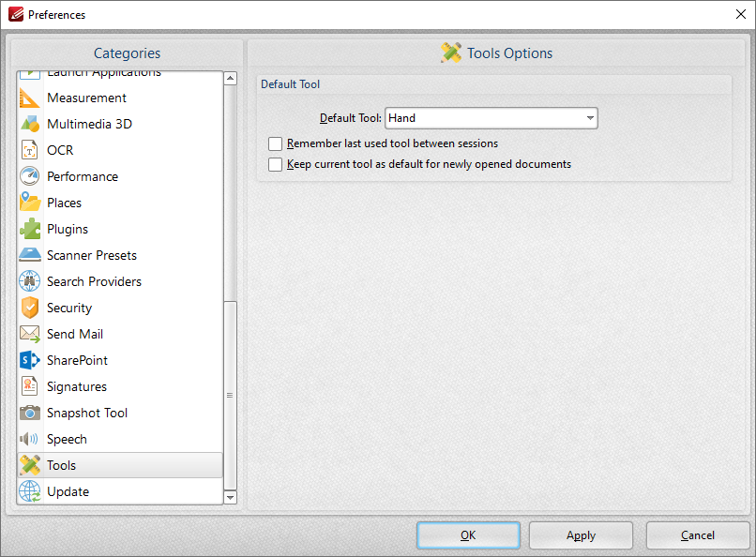756x557 pixels.
Task: Click the Update globe icon
Action: [x=29, y=491]
